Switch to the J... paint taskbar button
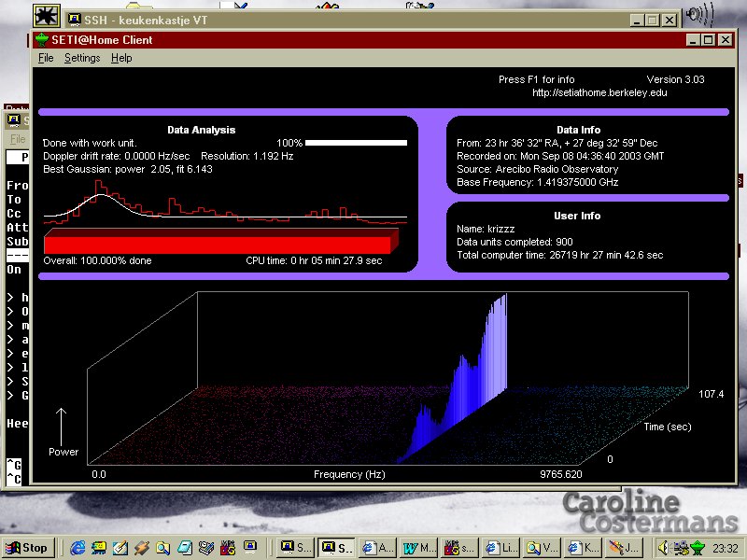The height and width of the screenshot is (560, 747). click(623, 548)
